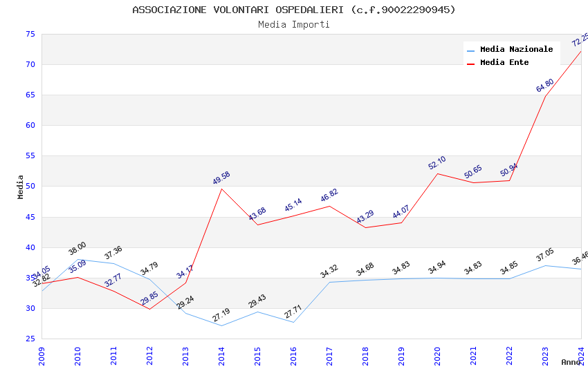The height and width of the screenshot is (380, 588).
Task: Click the 44.07 data label
Action: tap(401, 212)
